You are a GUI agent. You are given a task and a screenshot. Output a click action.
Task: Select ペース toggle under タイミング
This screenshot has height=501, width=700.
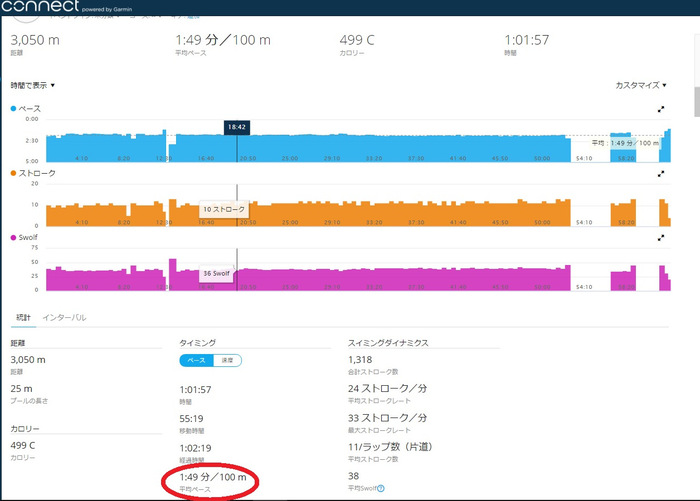coord(196,360)
